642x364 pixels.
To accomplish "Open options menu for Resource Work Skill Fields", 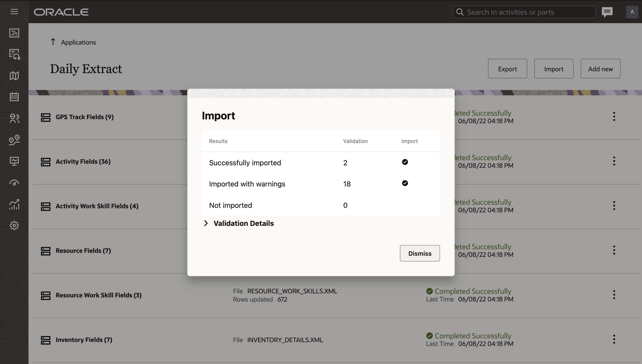I will (614, 295).
